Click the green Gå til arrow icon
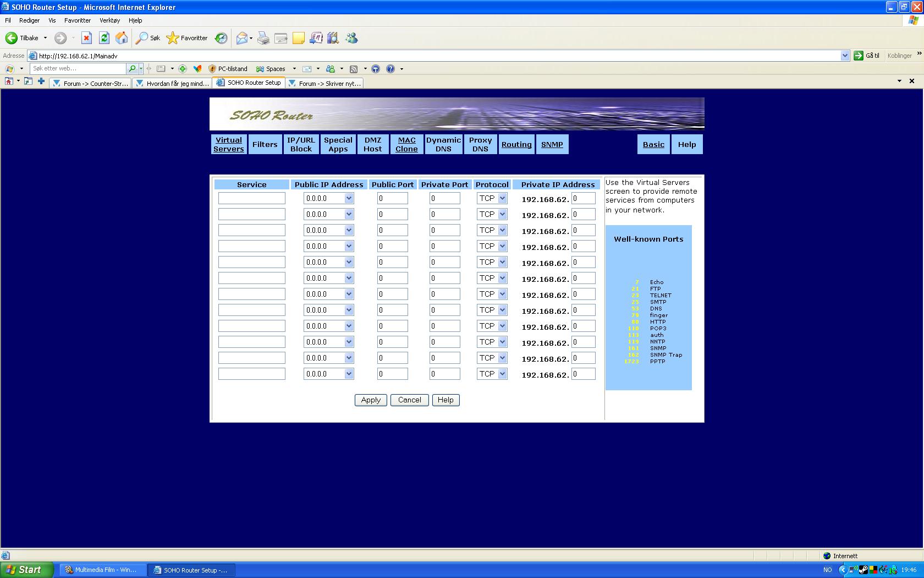The height and width of the screenshot is (578, 924). click(858, 56)
